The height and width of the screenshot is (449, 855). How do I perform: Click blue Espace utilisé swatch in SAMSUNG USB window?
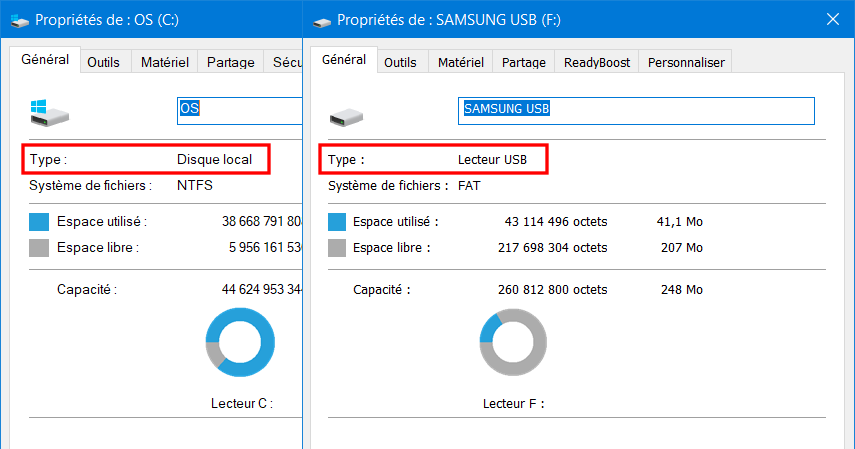(337, 222)
